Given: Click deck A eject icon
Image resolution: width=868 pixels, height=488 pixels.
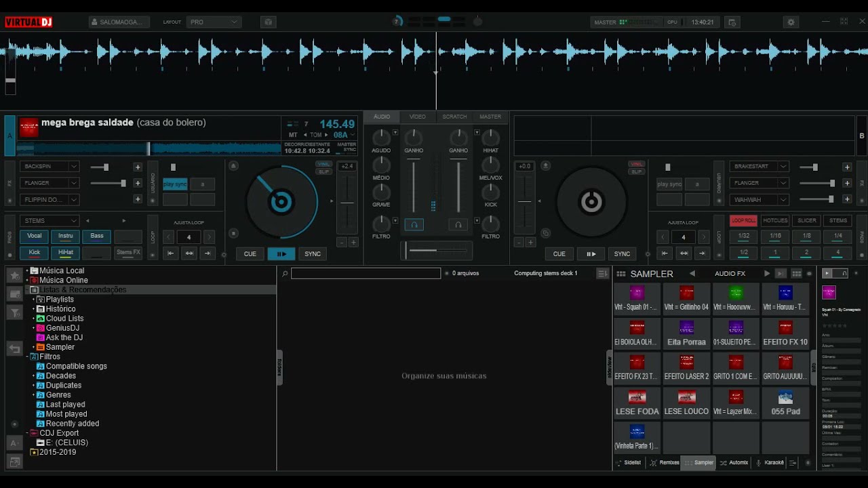Looking at the screenshot, I should 233,165.
